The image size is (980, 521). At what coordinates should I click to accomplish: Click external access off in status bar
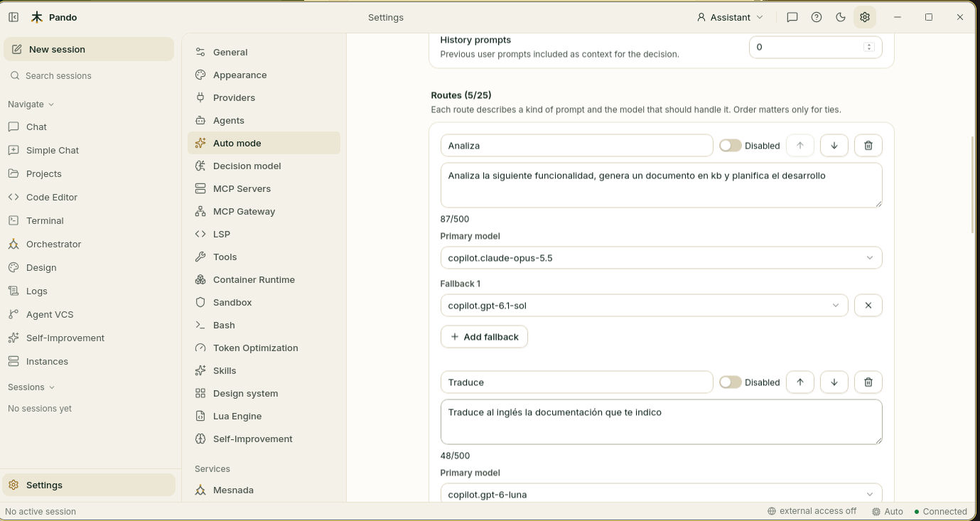pos(812,511)
